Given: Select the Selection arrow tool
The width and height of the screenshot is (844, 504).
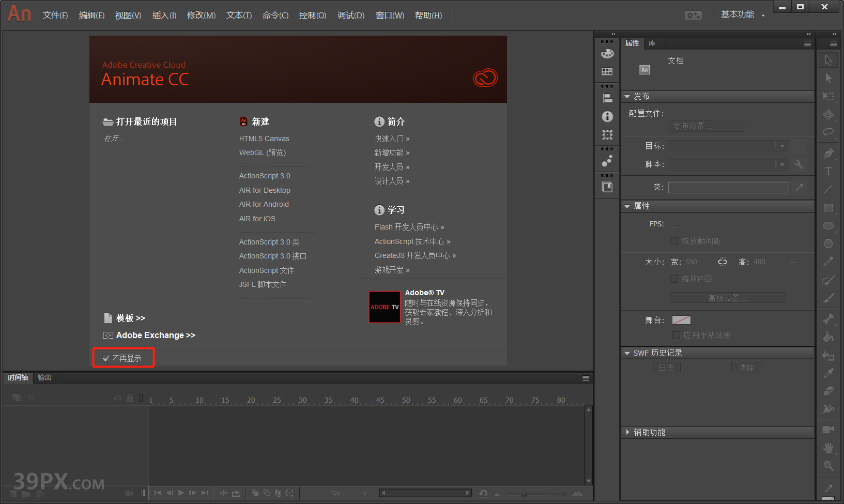Looking at the screenshot, I should pyautogui.click(x=828, y=60).
